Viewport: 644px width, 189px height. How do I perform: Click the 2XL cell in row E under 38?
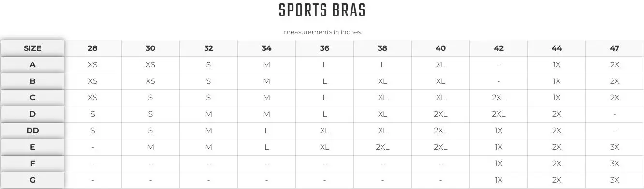(x=382, y=147)
